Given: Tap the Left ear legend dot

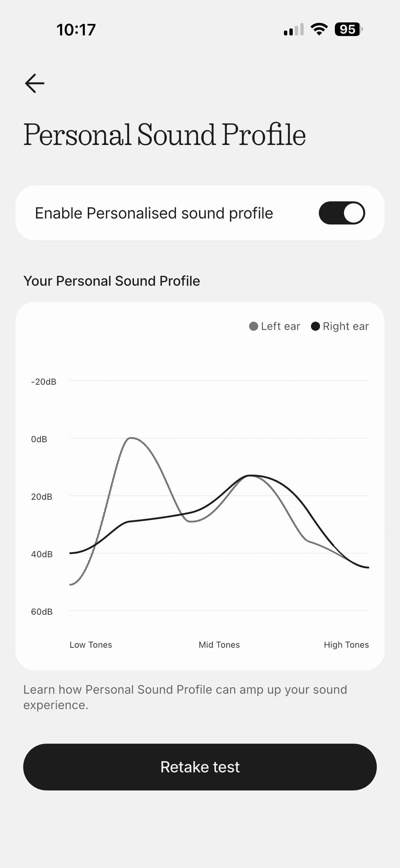Looking at the screenshot, I should (254, 326).
